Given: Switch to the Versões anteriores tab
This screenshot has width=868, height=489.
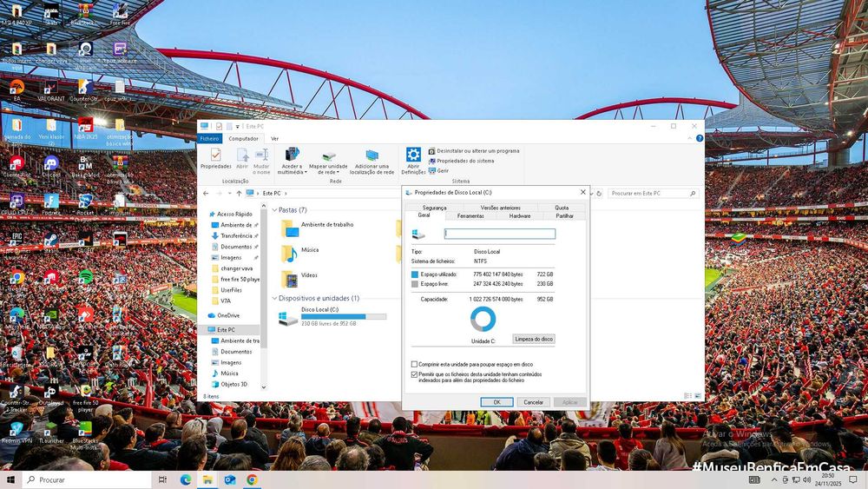Looking at the screenshot, I should [501, 208].
